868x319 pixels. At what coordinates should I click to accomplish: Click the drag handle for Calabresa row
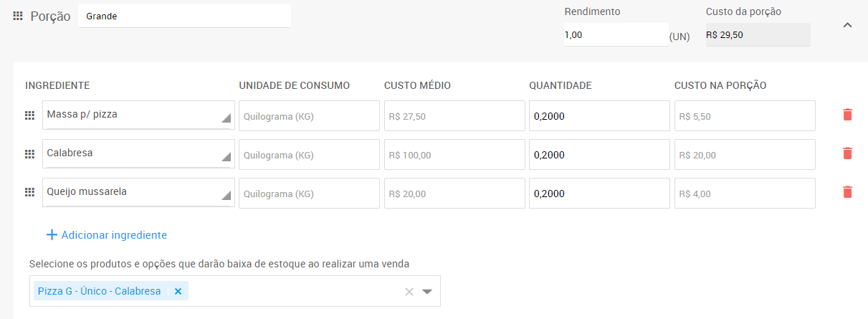[30, 154]
